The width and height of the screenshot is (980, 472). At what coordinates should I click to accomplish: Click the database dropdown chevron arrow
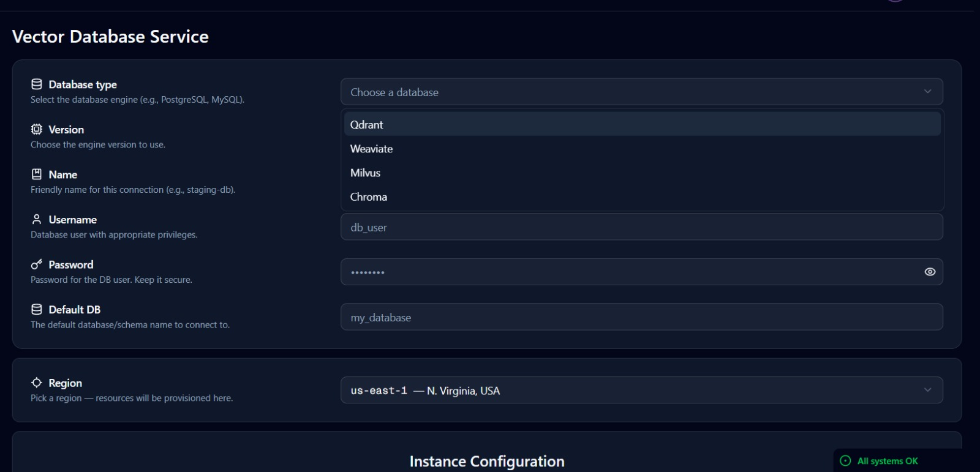point(928,92)
